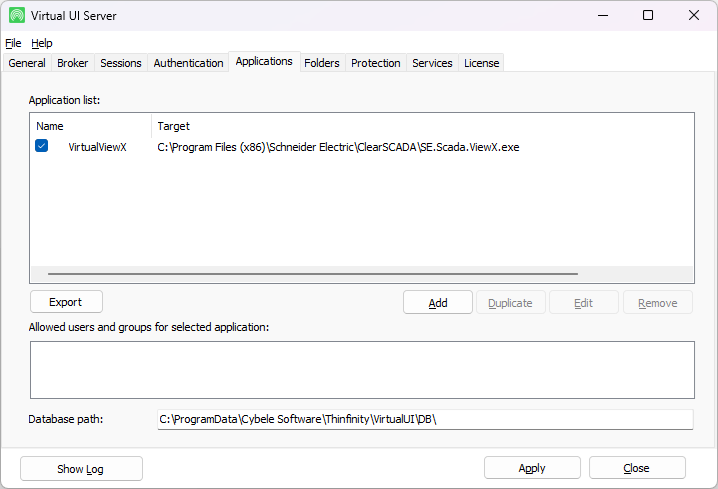Screen dimensions: 718x489
Task: View the License tab
Action: pos(481,63)
